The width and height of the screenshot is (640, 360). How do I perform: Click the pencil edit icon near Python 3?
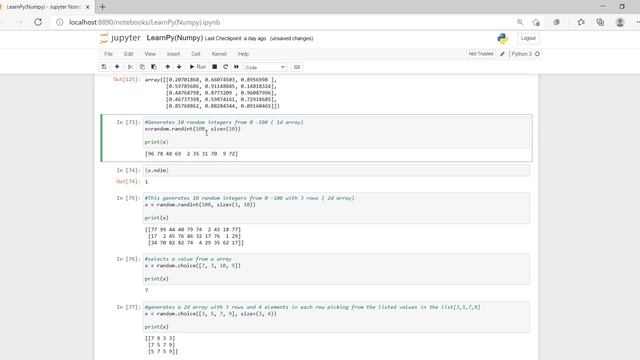(502, 54)
